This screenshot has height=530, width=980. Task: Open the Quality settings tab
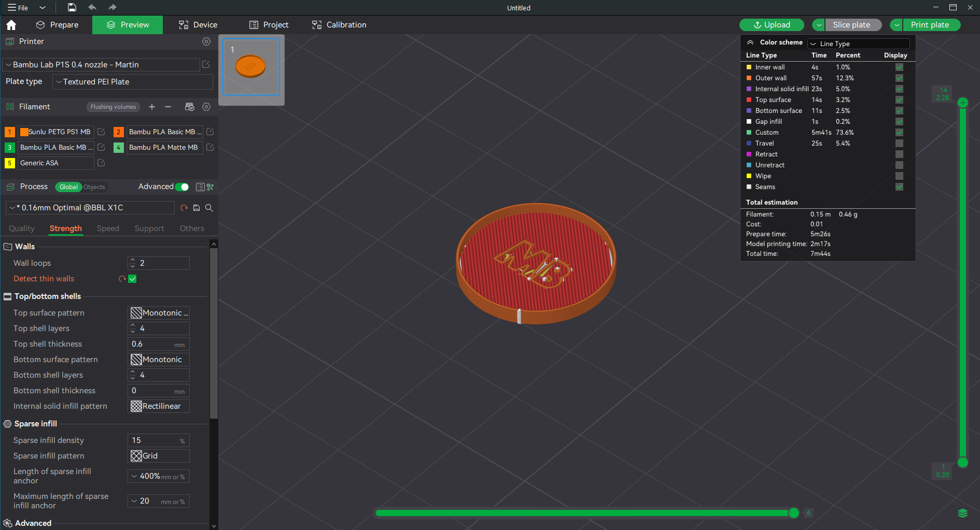coord(21,228)
